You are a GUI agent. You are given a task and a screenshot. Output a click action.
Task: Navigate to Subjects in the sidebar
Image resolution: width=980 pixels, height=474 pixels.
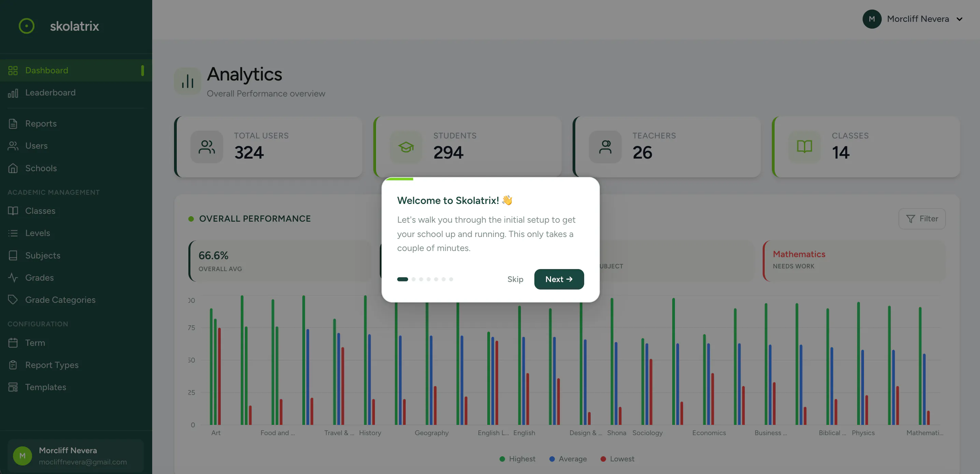[76, 255]
